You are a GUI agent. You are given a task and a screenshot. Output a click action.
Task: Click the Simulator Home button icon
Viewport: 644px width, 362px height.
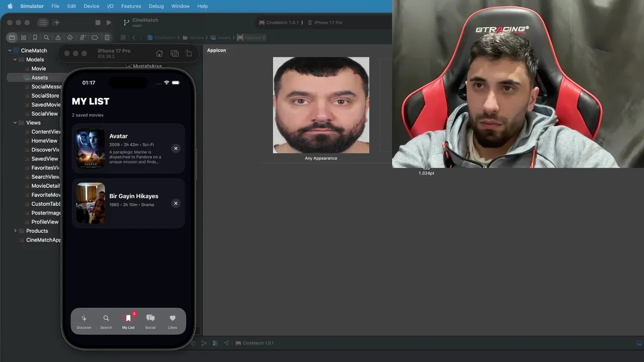(x=159, y=53)
